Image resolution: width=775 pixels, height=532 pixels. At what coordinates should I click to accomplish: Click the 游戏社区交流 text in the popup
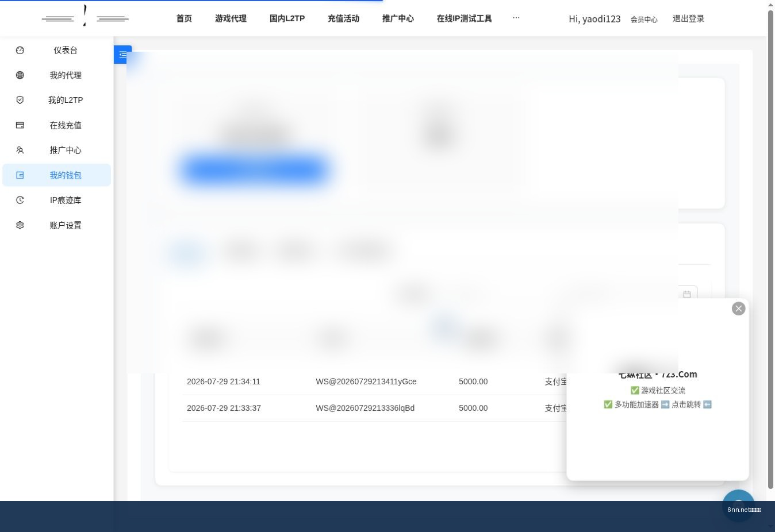(658, 391)
